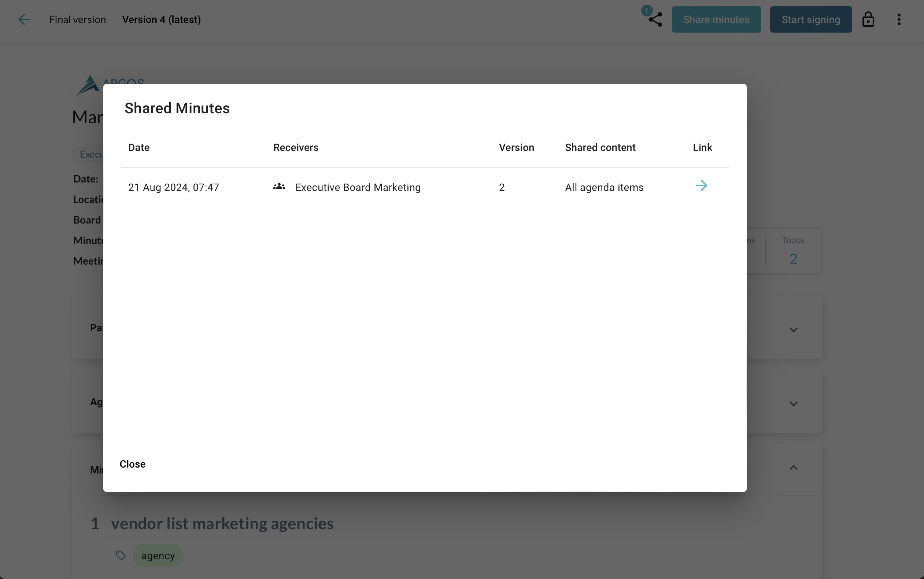Click the back arrow icon
Viewport: 924px width, 579px height.
pyautogui.click(x=24, y=19)
